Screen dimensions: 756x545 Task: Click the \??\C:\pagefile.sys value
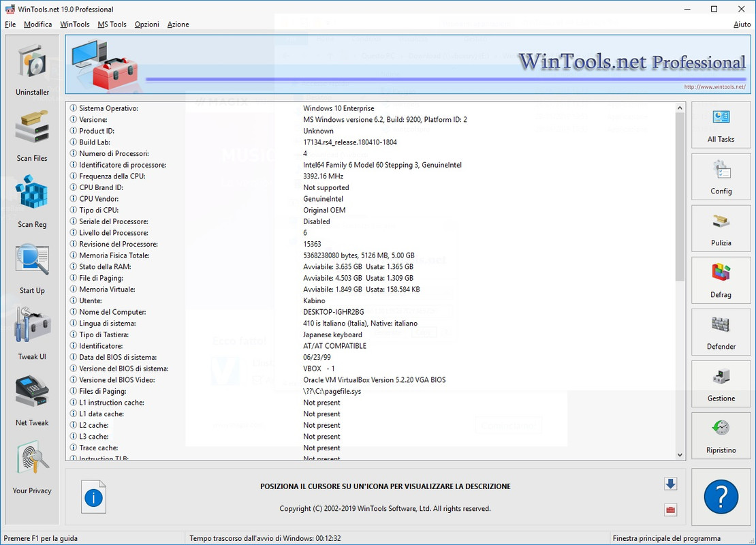point(332,391)
